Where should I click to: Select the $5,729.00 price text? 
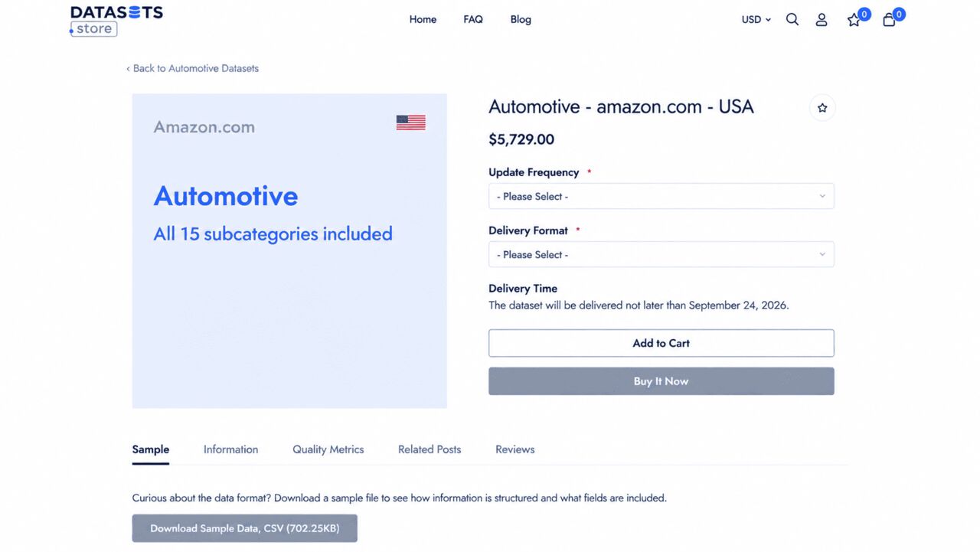521,139
